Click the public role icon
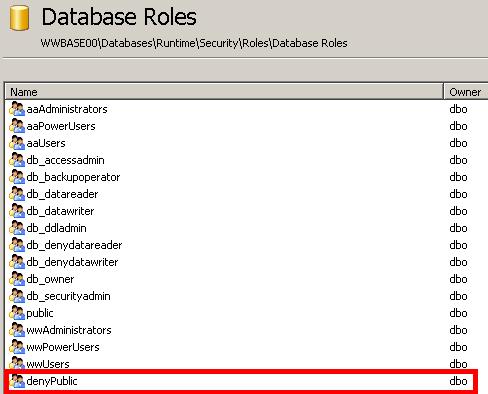Image resolution: width=488 pixels, height=394 pixels. tap(17, 313)
